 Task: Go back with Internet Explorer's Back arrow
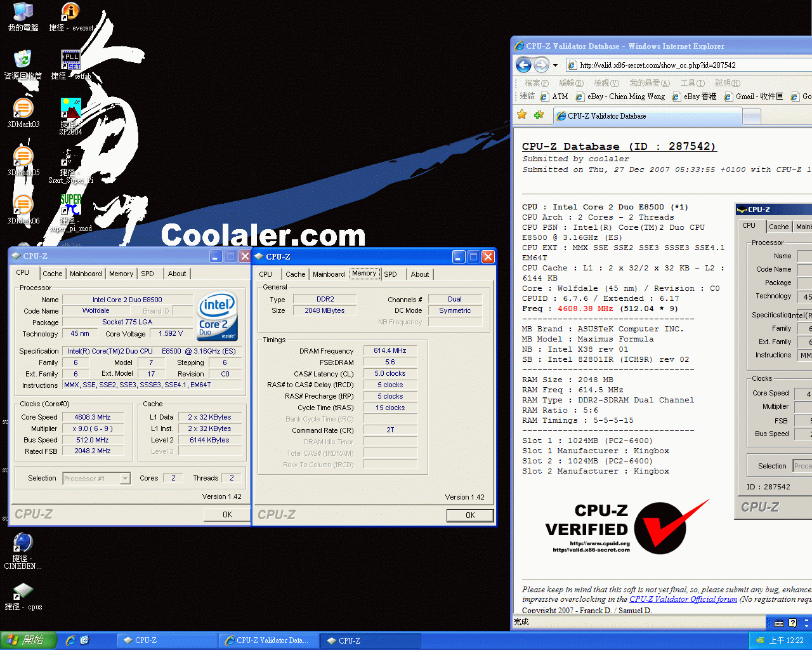coord(523,65)
